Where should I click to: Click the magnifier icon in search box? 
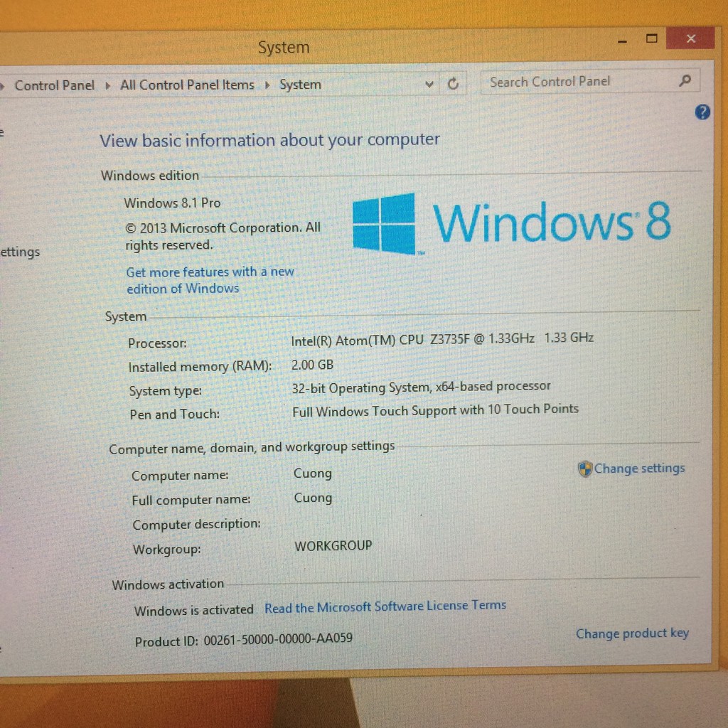(x=685, y=81)
